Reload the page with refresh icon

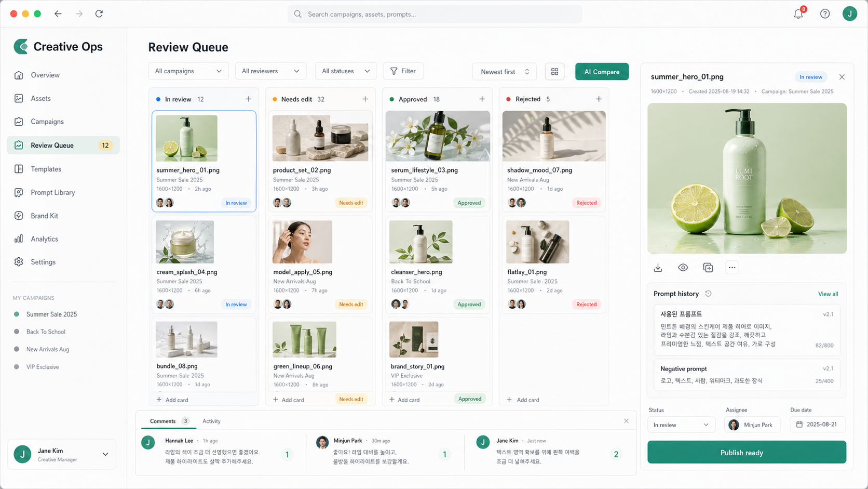99,14
